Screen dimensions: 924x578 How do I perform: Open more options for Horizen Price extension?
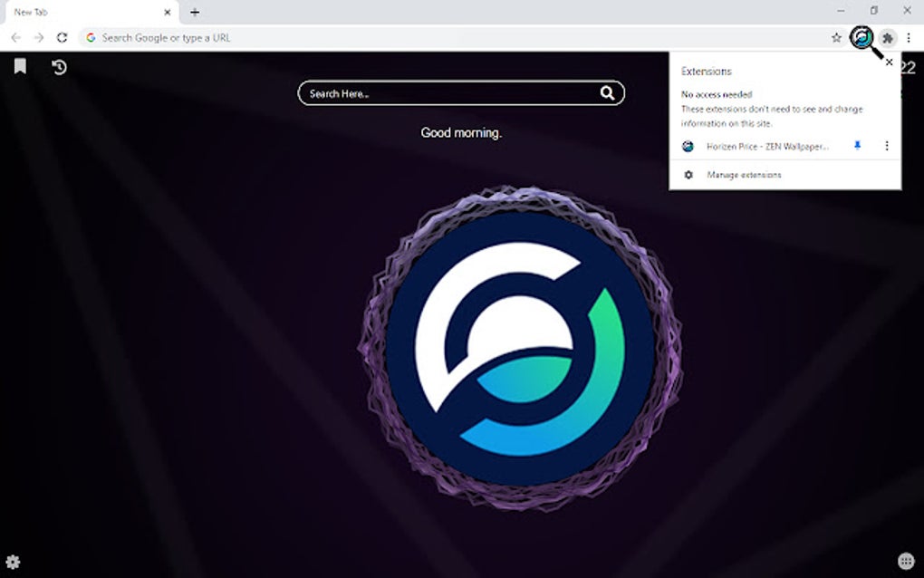click(x=886, y=146)
